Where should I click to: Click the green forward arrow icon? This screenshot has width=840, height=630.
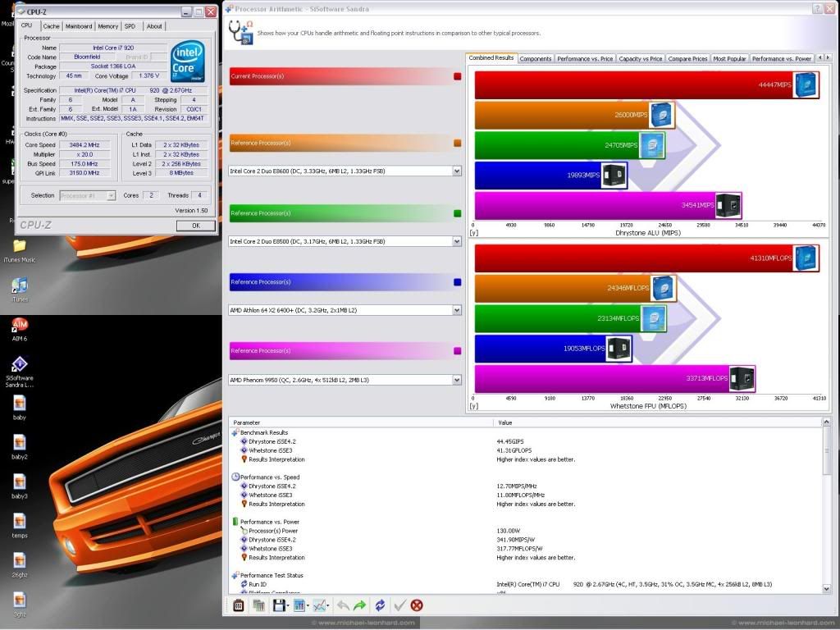tap(359, 605)
